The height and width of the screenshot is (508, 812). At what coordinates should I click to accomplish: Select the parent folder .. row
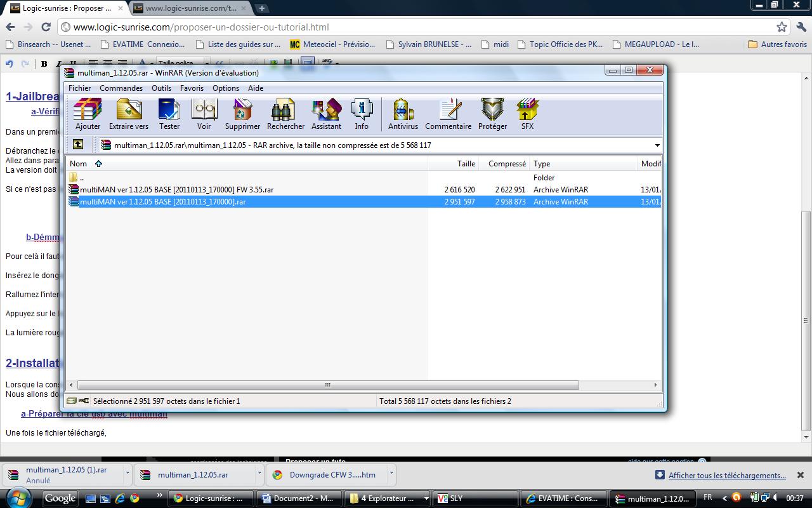tap(363, 178)
